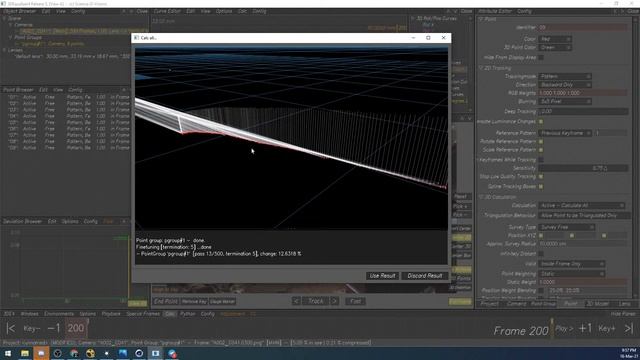Screen dimensions: 640x360
Task: Jump to first frame icon
Action: pyautogui.click(x=11, y=328)
